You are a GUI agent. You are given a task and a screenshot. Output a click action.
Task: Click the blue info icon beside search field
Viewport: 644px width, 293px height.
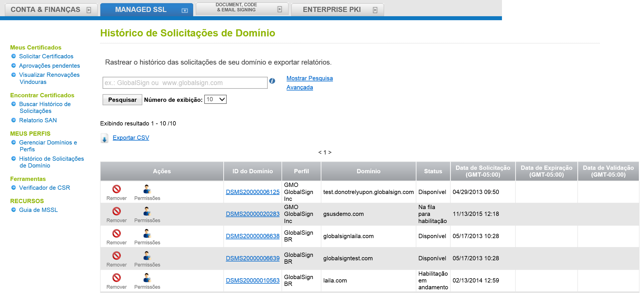click(x=272, y=81)
